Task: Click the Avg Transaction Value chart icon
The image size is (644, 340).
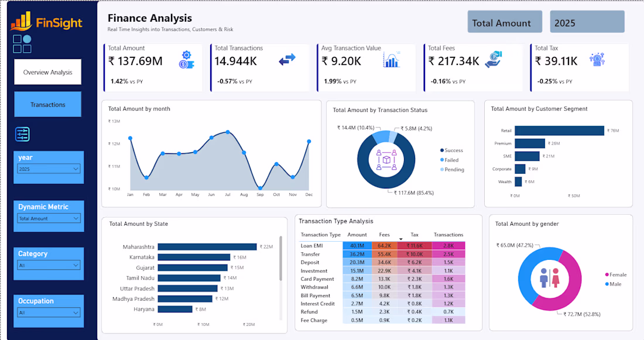Action: [x=392, y=60]
